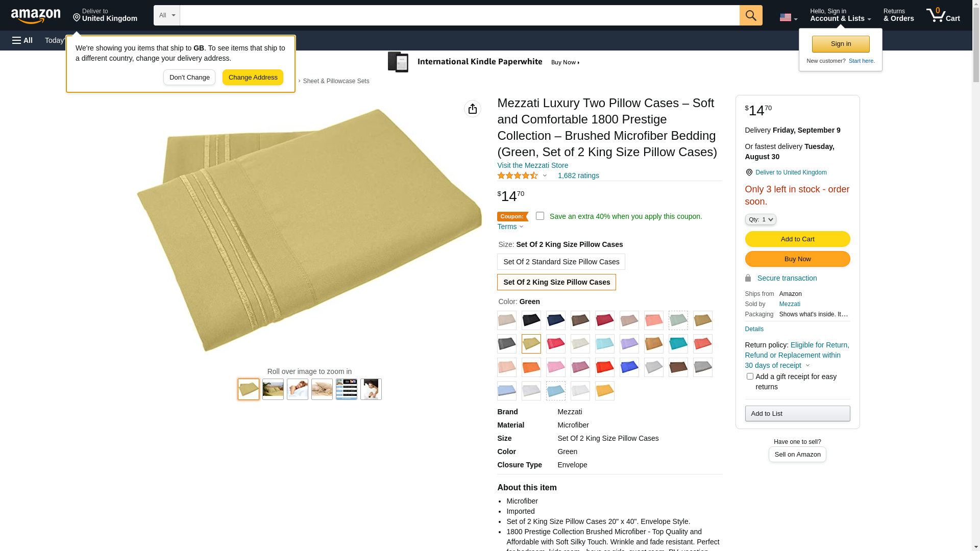
Task: Open Account & Lists menu
Action: (x=840, y=15)
